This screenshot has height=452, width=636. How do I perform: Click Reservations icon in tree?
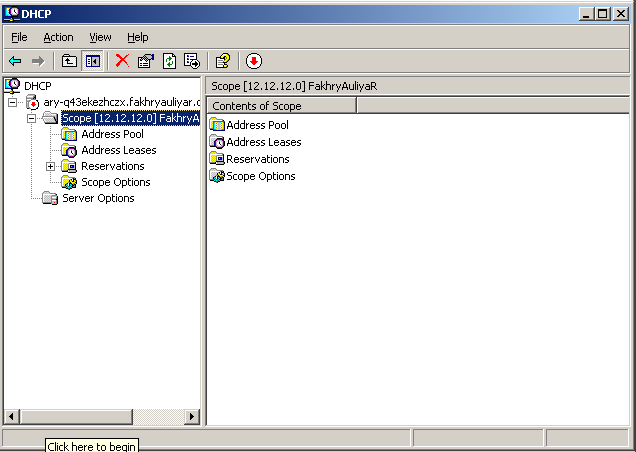(x=69, y=166)
